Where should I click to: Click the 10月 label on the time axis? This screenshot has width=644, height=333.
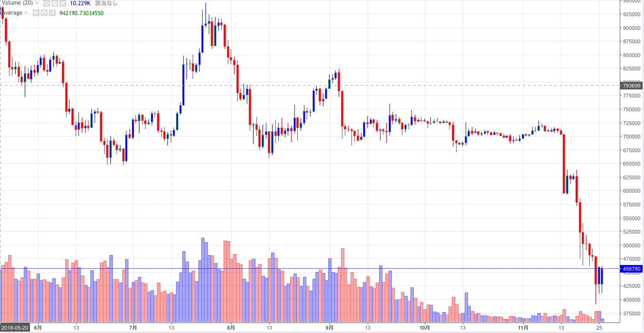coord(425,328)
